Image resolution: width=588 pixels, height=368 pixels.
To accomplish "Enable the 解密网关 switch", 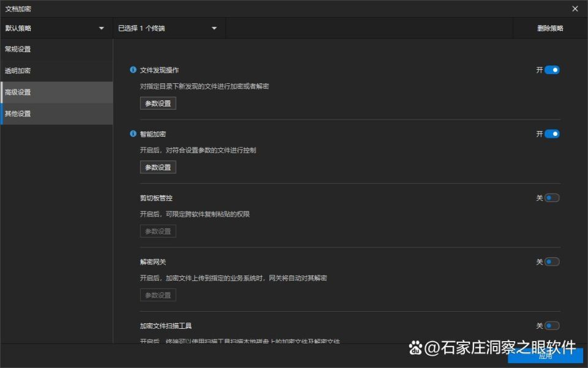I will (552, 261).
